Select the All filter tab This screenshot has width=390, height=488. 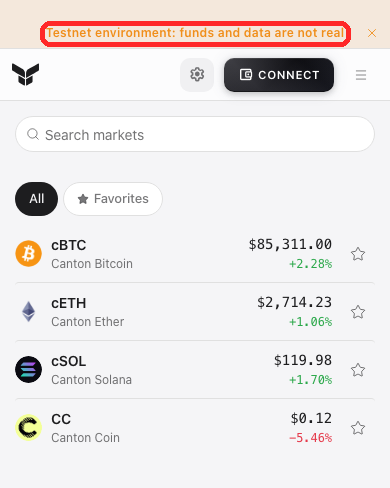tap(36, 199)
